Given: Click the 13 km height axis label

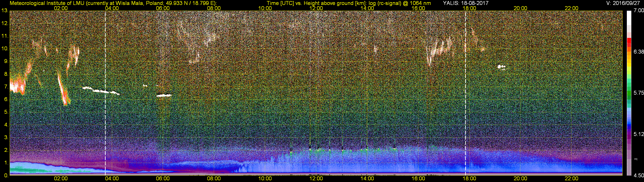Looking at the screenshot, I should coord(5,10).
